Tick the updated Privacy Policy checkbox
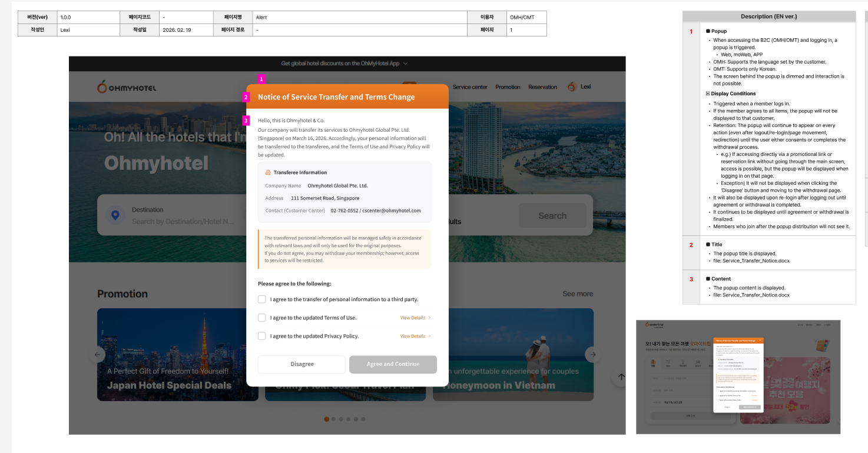The image size is (868, 453). click(x=262, y=336)
